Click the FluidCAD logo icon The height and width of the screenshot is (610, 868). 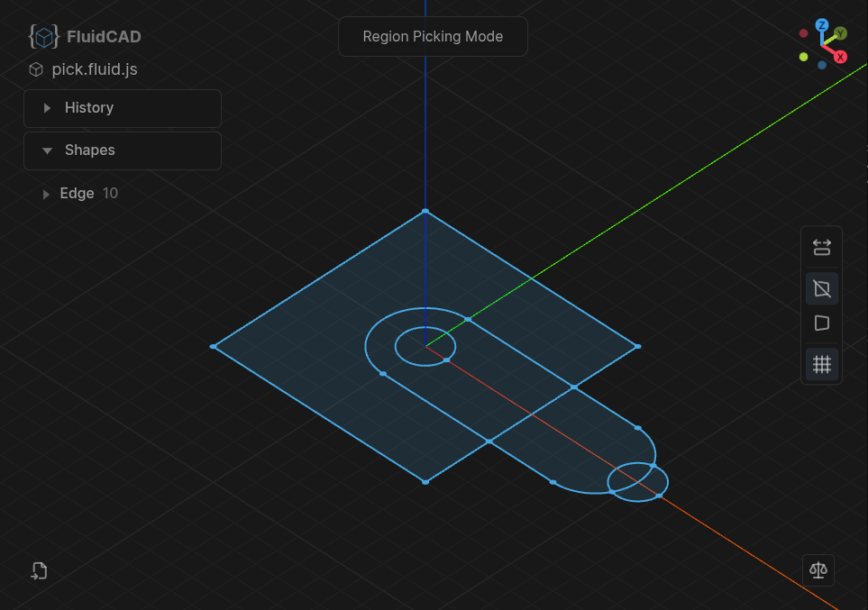coord(41,37)
